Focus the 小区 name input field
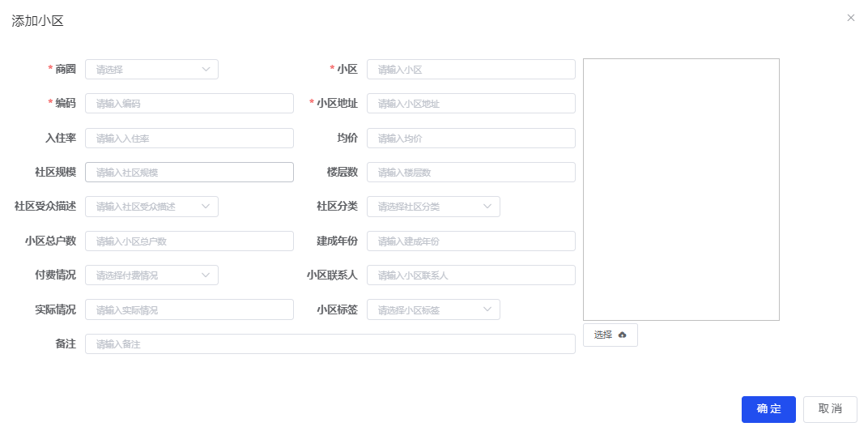The width and height of the screenshot is (868, 431). coord(470,70)
